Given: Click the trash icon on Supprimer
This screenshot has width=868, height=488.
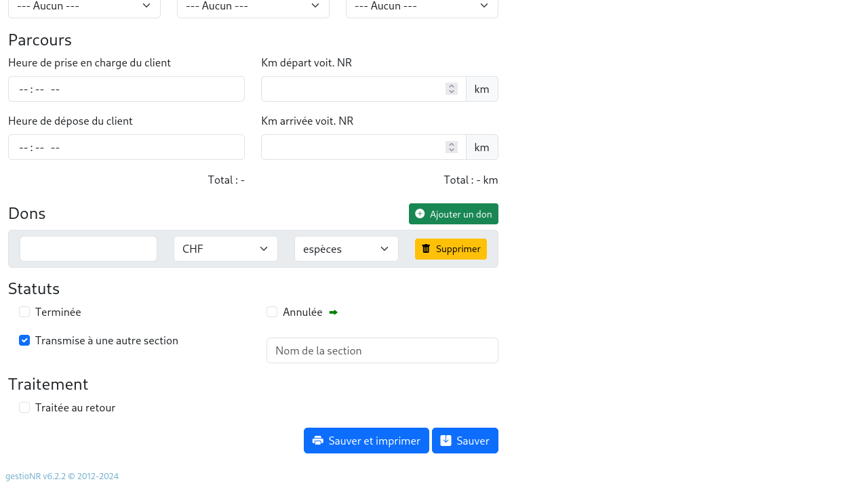Looking at the screenshot, I should pos(426,249).
